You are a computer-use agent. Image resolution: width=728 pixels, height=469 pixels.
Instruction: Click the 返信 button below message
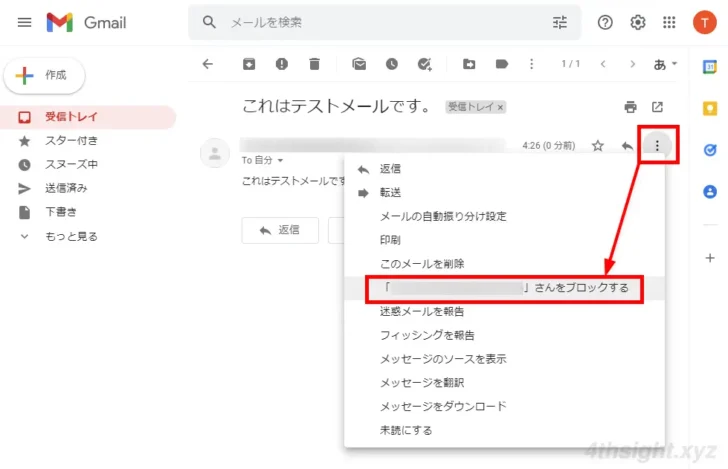point(280,230)
